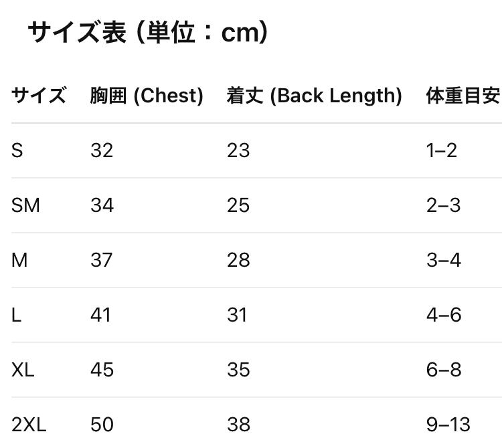
Task: Click weight range 1–2 in S row
Action: tap(442, 150)
